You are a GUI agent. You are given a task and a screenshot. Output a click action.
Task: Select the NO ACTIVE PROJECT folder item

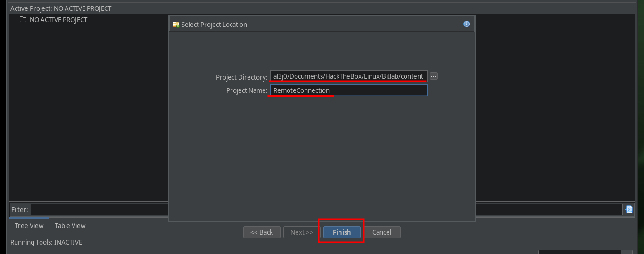pyautogui.click(x=53, y=20)
